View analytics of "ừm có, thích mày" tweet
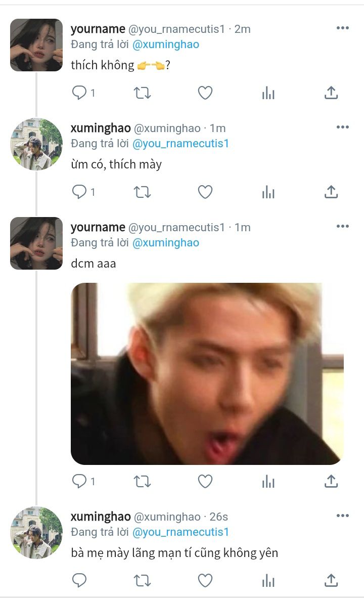Image resolution: width=364 pixels, height=598 pixels. pos(268,192)
